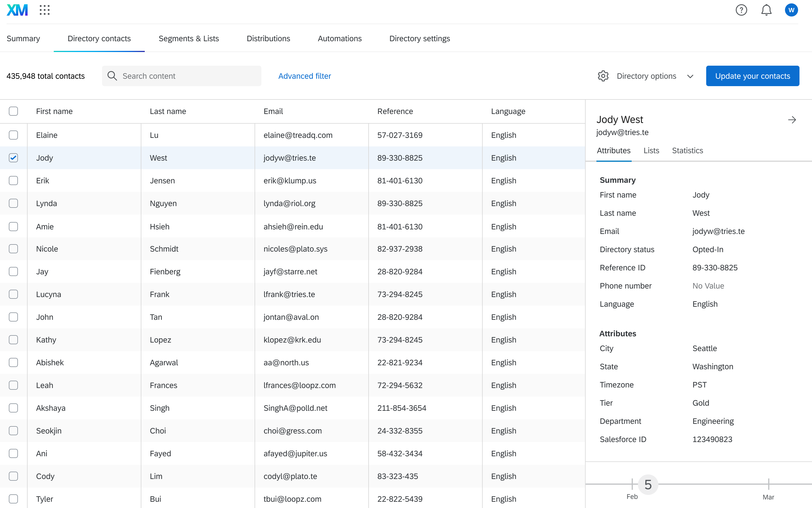
Task: Click the Directory options gear icon
Action: click(603, 76)
